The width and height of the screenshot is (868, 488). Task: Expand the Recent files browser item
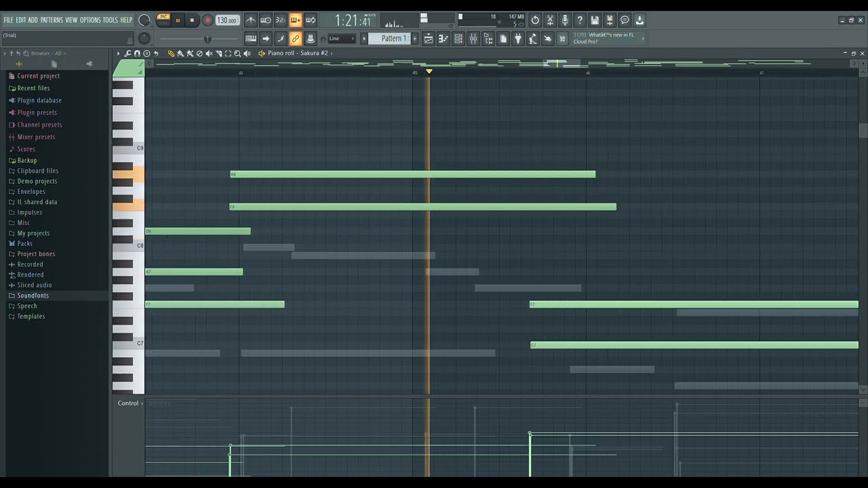(33, 88)
